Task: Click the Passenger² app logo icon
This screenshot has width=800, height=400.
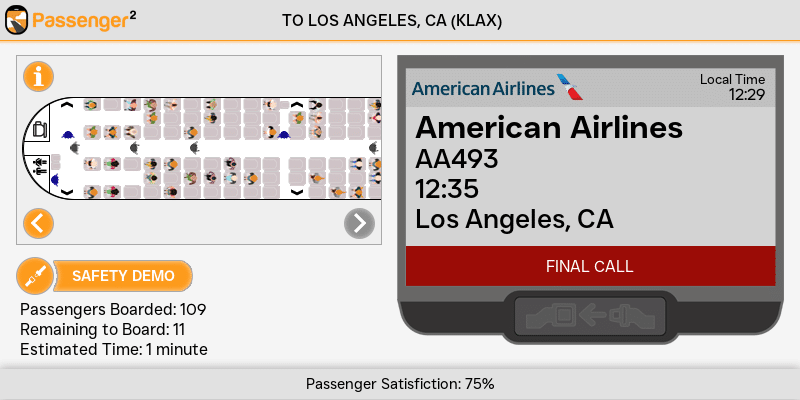Action: (x=17, y=20)
